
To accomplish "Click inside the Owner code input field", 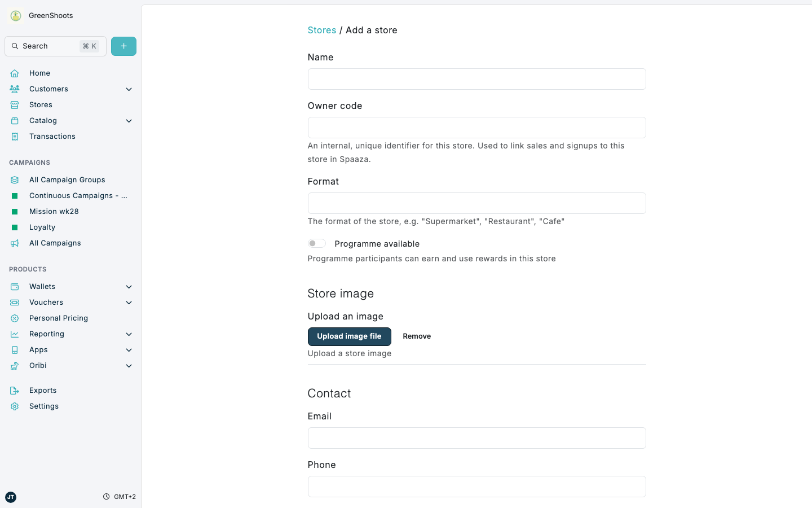I will pos(476,128).
